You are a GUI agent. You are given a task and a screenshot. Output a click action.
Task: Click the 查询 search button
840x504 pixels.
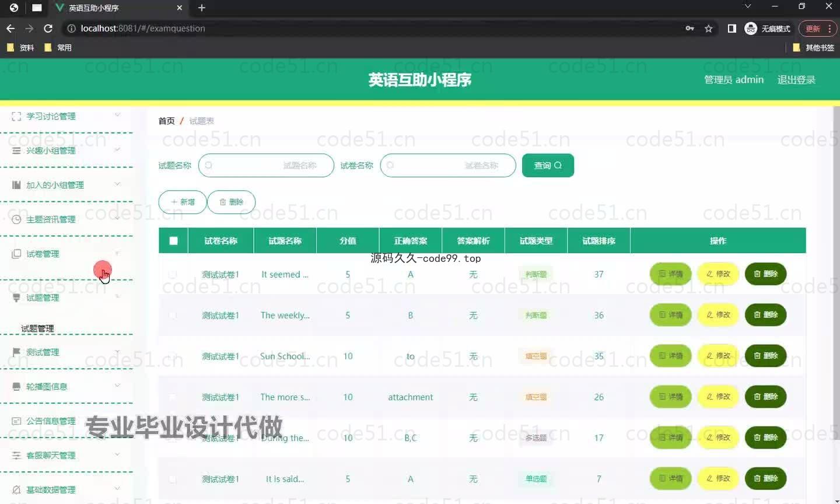548,166
